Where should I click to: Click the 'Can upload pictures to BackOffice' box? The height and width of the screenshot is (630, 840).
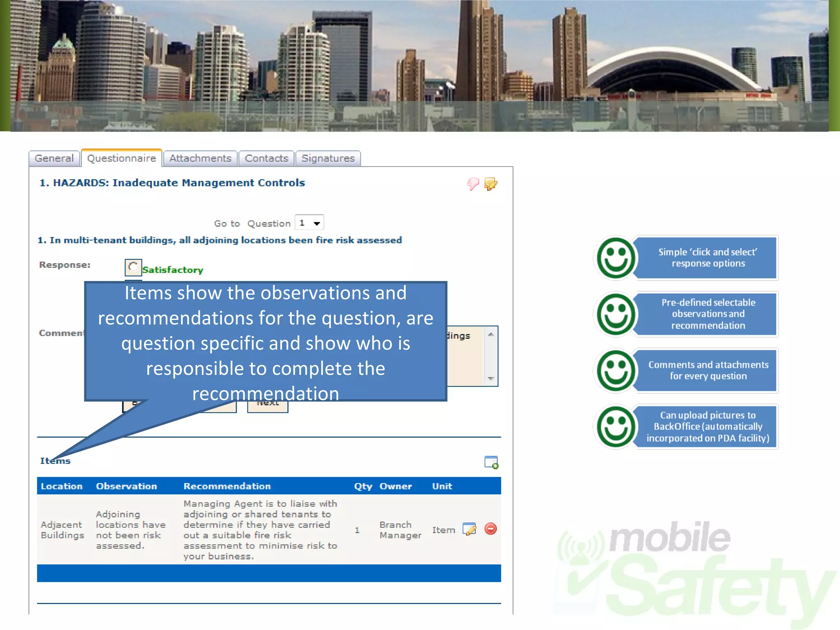706,427
